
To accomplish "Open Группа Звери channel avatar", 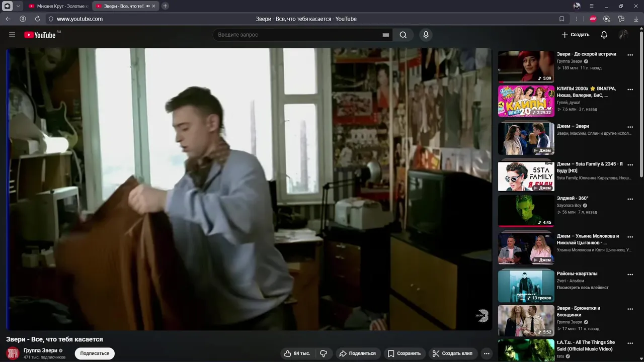I will tap(13, 353).
